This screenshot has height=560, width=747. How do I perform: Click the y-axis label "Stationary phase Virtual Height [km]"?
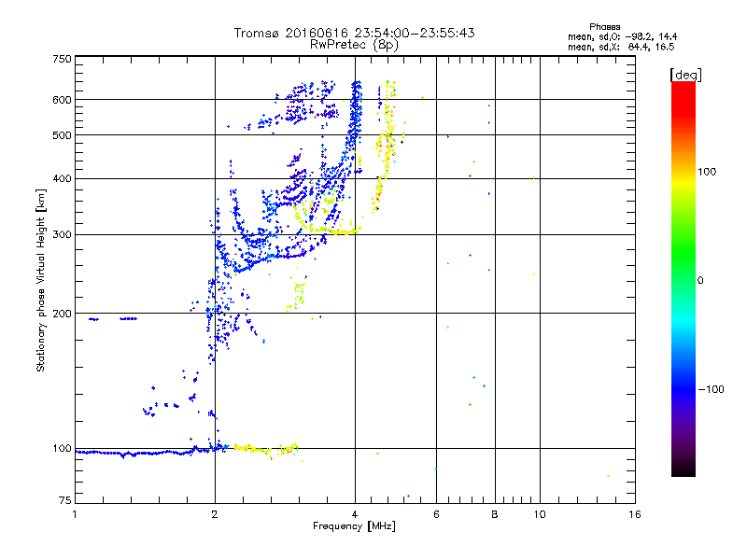(40, 280)
